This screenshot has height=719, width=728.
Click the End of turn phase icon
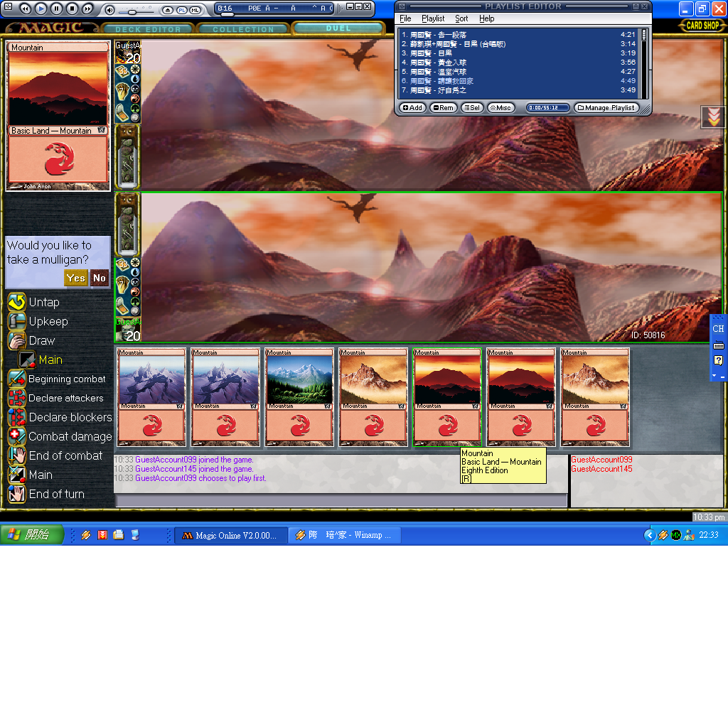click(17, 494)
